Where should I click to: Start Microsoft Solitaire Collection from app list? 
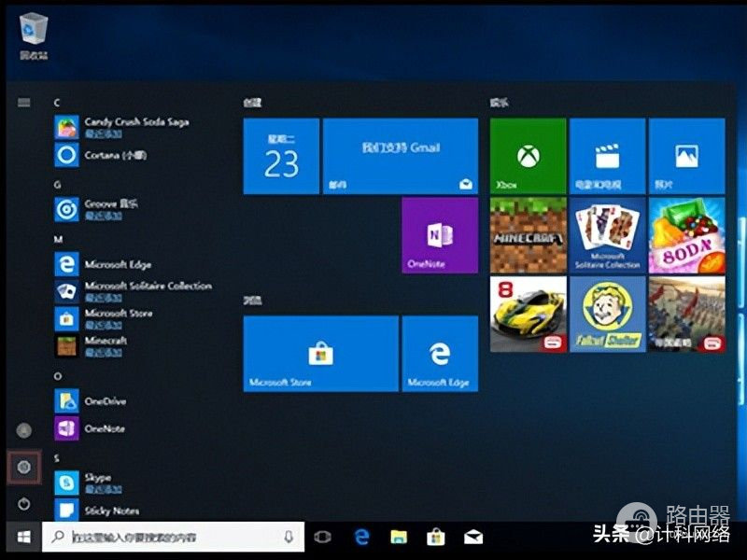(134, 291)
